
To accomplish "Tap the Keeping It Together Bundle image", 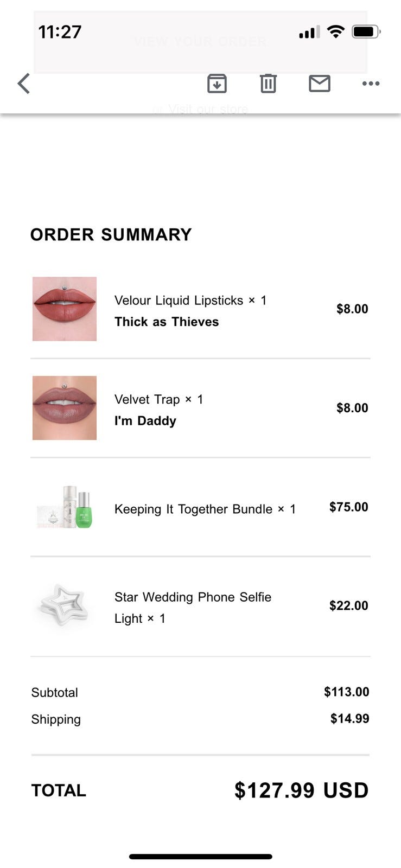I will [65, 507].
